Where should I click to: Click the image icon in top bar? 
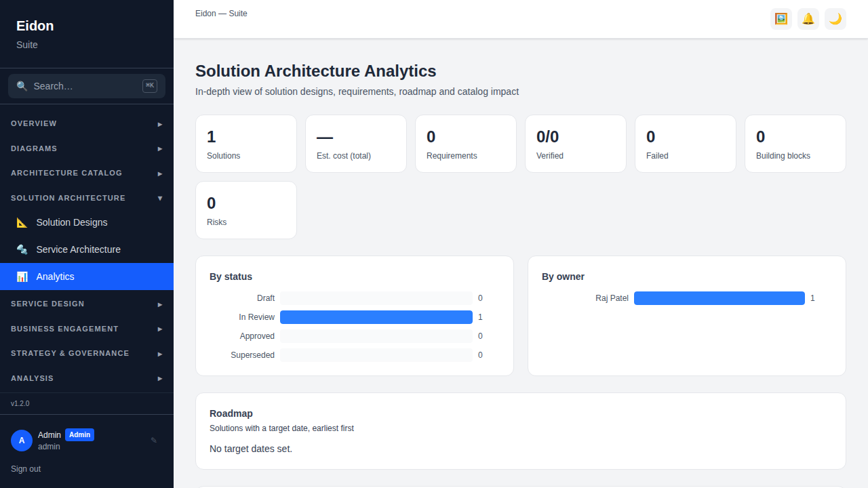coord(781,19)
